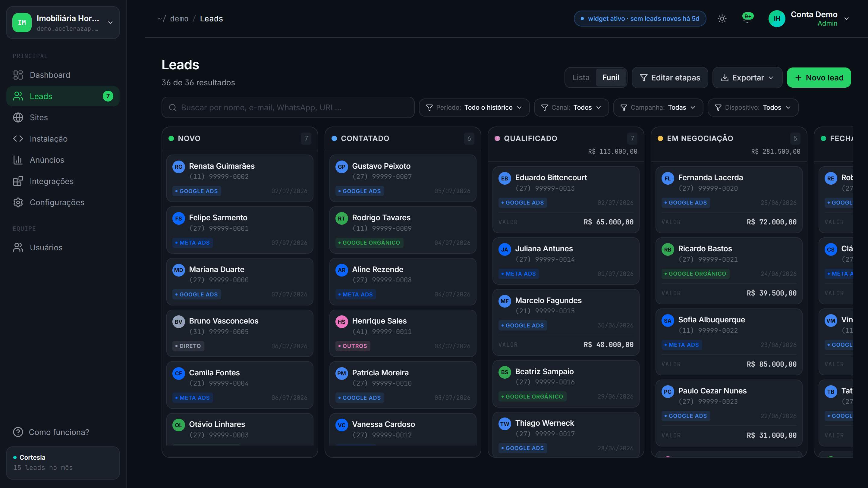
Task: Click Fernanda Lacerda lead name
Action: [710, 177]
